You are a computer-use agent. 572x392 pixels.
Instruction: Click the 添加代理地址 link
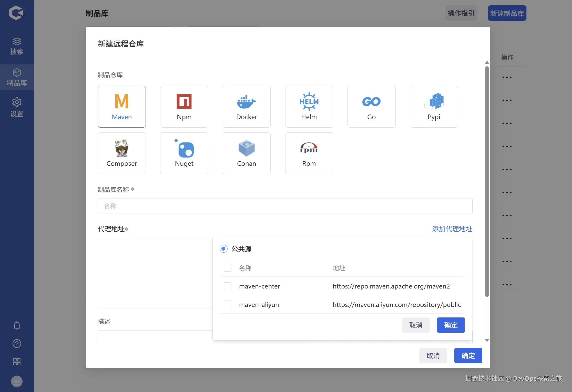point(452,229)
